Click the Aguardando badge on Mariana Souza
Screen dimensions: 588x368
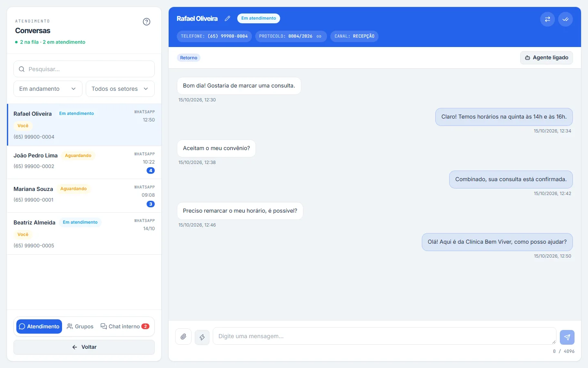point(73,189)
